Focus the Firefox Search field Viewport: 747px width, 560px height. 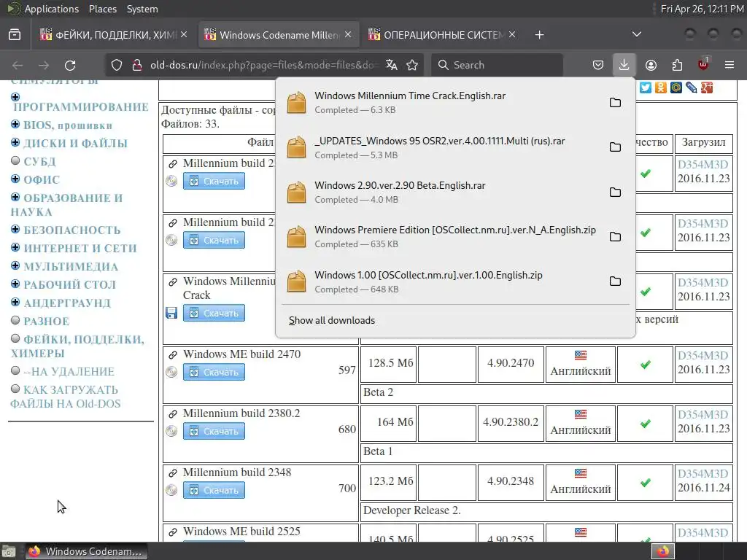[x=497, y=65]
